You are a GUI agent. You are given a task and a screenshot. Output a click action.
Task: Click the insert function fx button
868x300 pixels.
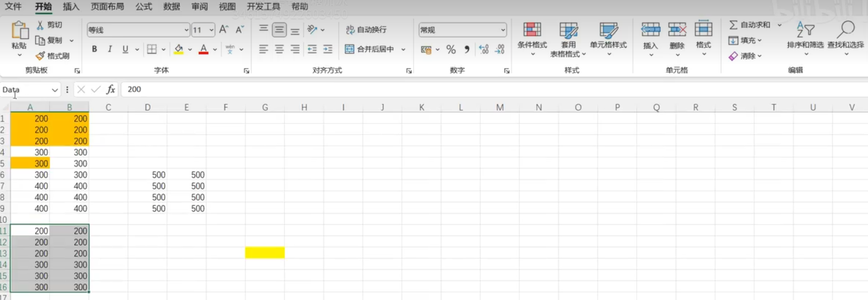tap(111, 89)
